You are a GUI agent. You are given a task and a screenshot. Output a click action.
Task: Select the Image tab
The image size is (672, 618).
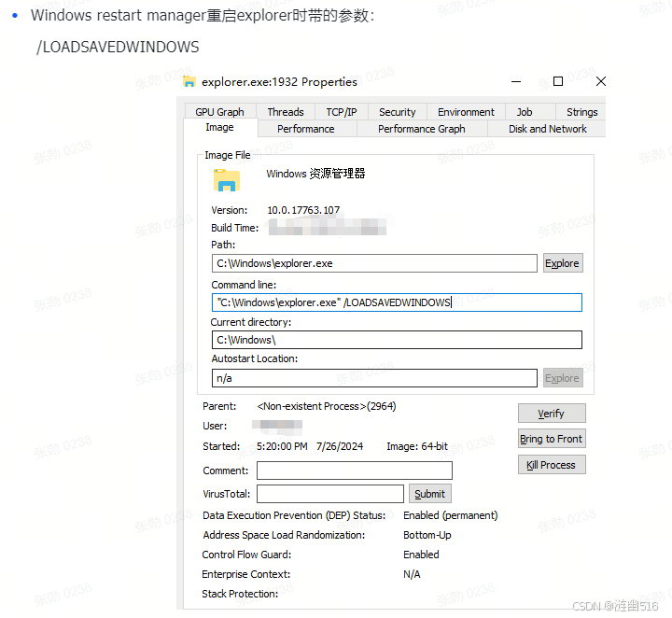point(220,127)
